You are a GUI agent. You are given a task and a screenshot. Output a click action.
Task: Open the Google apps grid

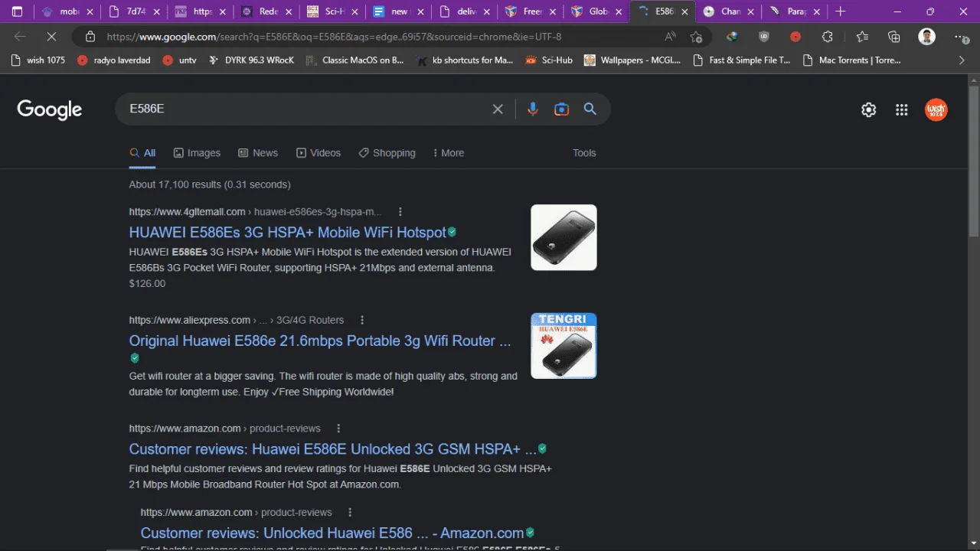[901, 109]
